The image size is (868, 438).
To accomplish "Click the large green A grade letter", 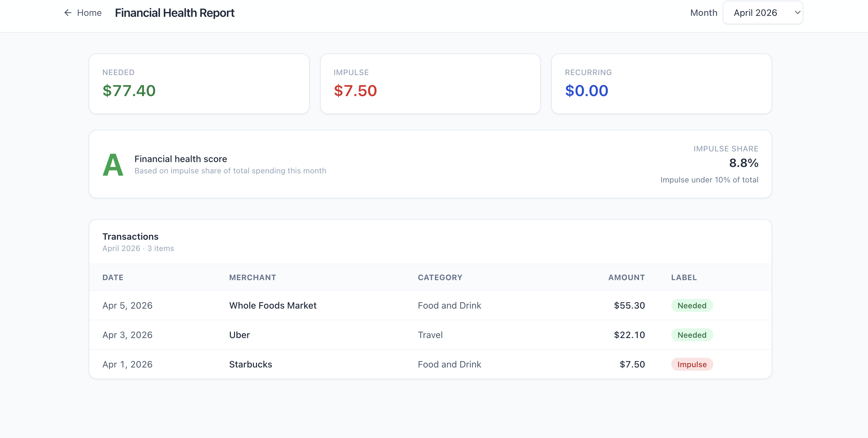I will [x=113, y=165].
